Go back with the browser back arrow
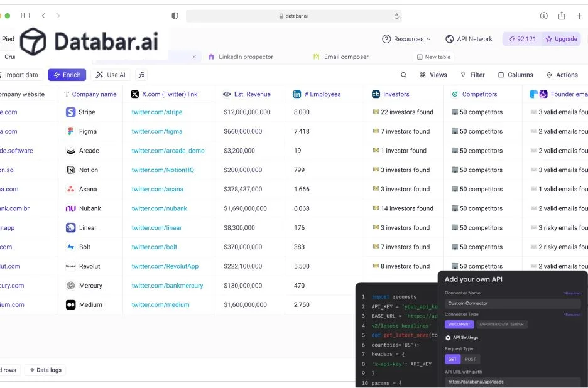The width and height of the screenshot is (588, 388). (x=43, y=15)
